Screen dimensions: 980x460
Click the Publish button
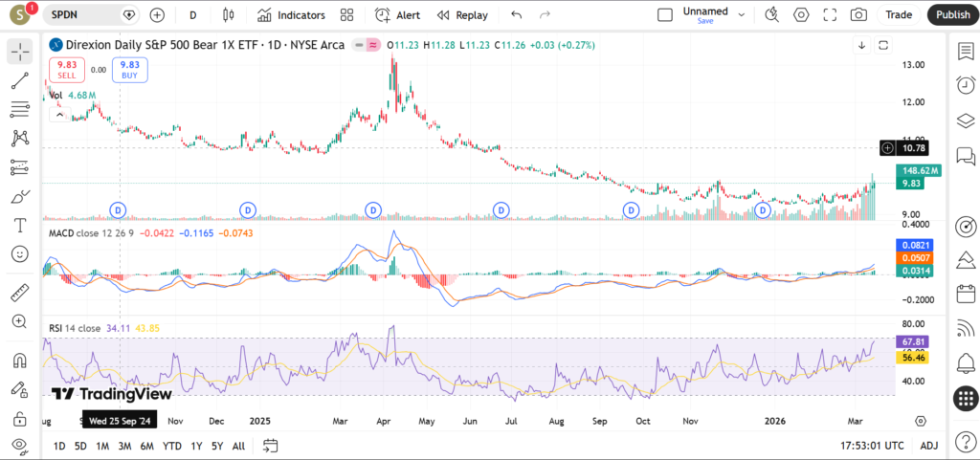click(x=952, y=15)
